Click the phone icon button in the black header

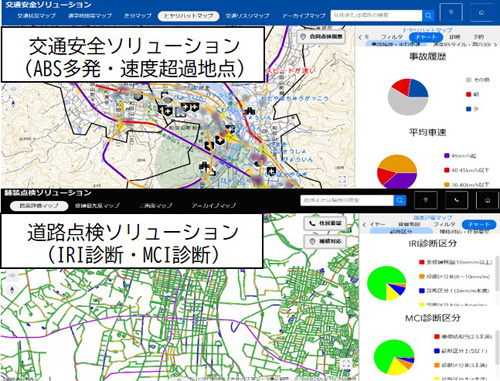(457, 200)
